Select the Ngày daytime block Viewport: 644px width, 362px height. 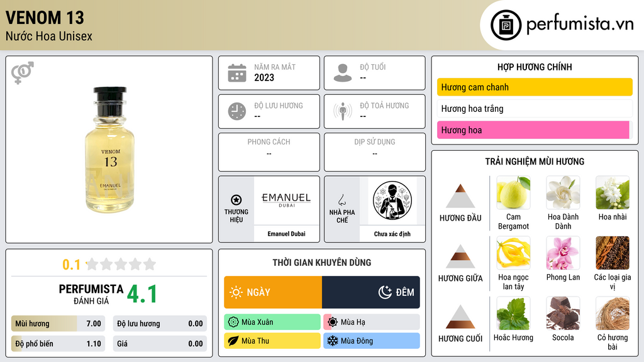pyautogui.click(x=273, y=292)
